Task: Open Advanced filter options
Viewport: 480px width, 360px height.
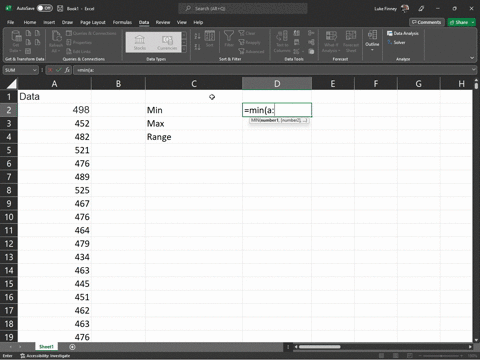Action: click(251, 51)
